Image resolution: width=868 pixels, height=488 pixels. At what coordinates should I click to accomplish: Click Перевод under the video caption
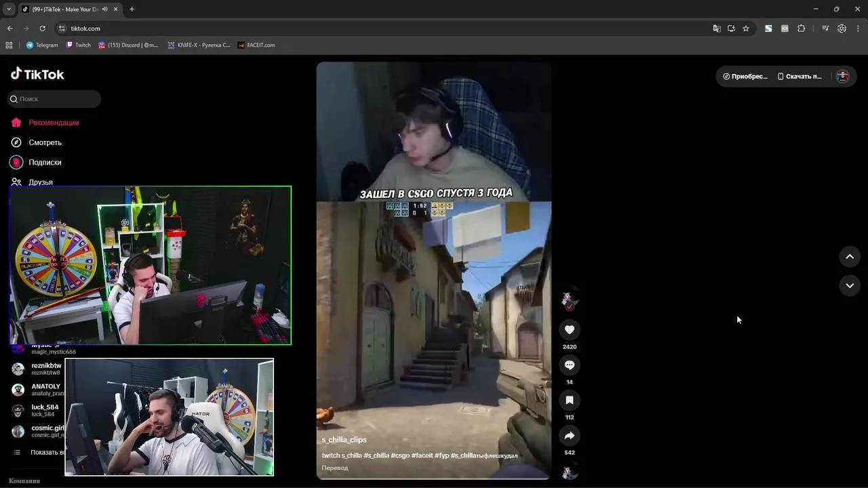tap(335, 468)
